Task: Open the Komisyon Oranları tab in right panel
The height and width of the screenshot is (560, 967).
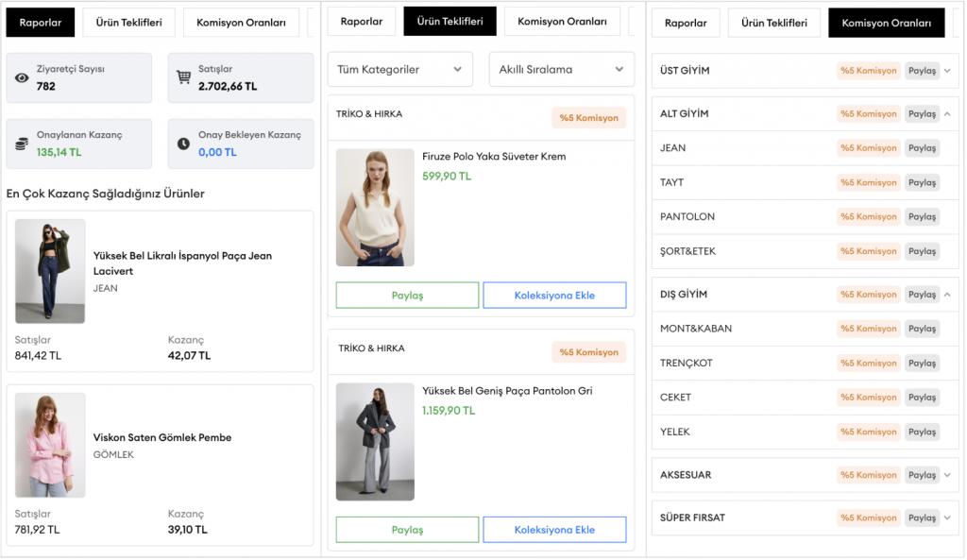Action: 886,23
